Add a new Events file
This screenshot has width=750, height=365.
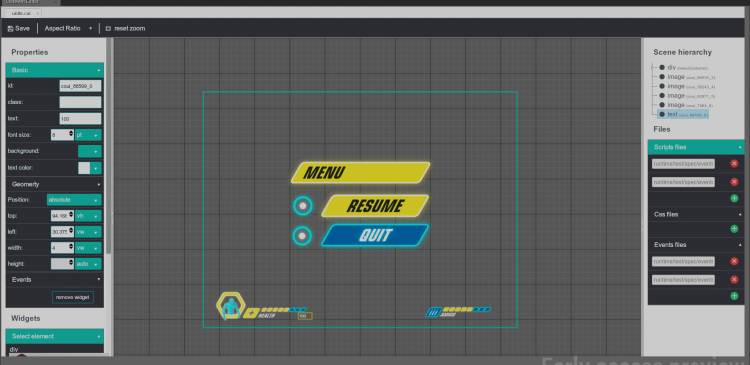pos(734,296)
